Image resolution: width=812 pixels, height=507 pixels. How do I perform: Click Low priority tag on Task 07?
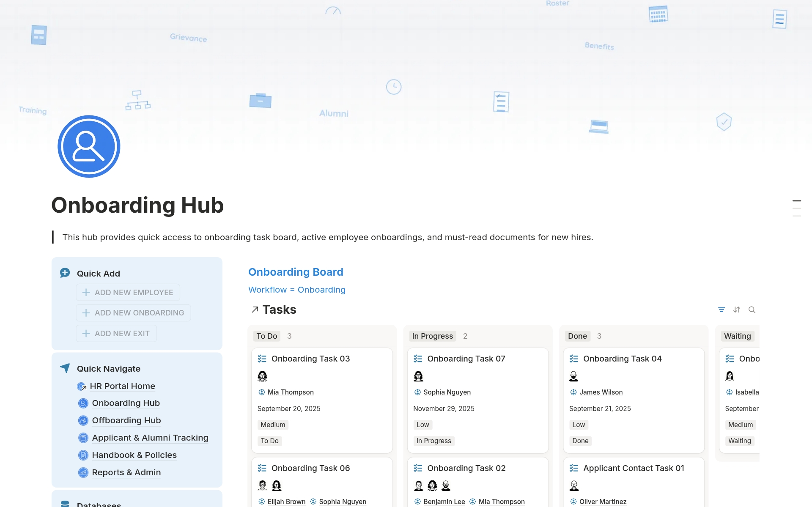coord(422,425)
